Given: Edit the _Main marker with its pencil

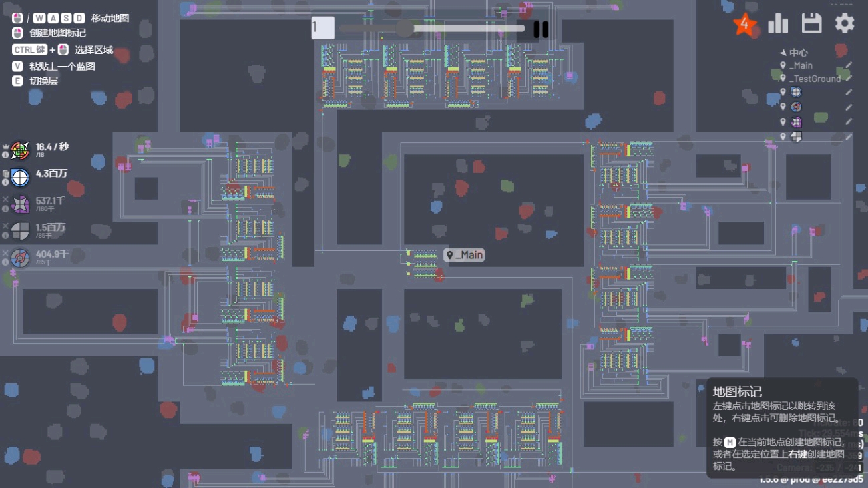Looking at the screenshot, I should pyautogui.click(x=849, y=65).
